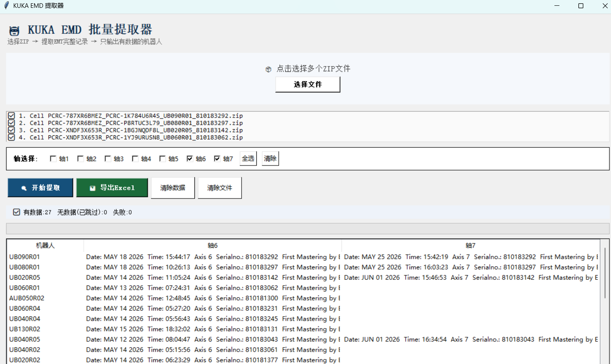
Task: Click the 轴6 record timed 10:26:13
Action: [x=213, y=267]
